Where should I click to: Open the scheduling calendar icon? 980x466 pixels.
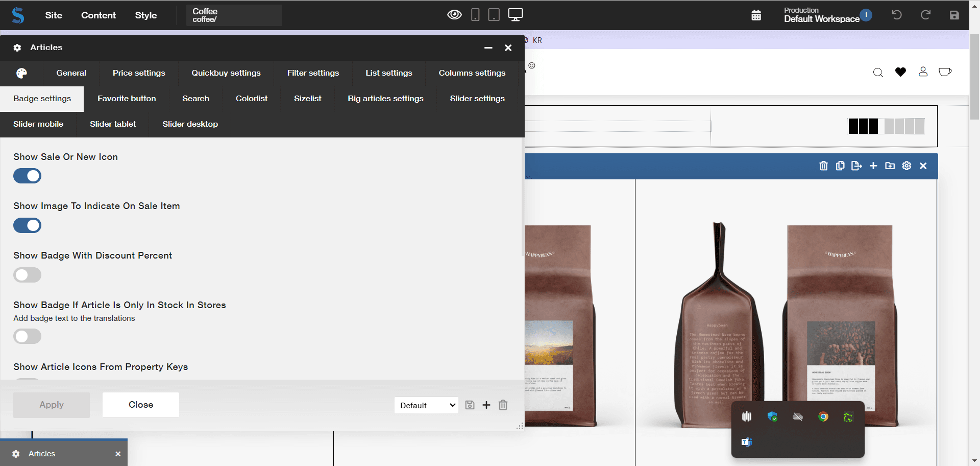pos(756,15)
